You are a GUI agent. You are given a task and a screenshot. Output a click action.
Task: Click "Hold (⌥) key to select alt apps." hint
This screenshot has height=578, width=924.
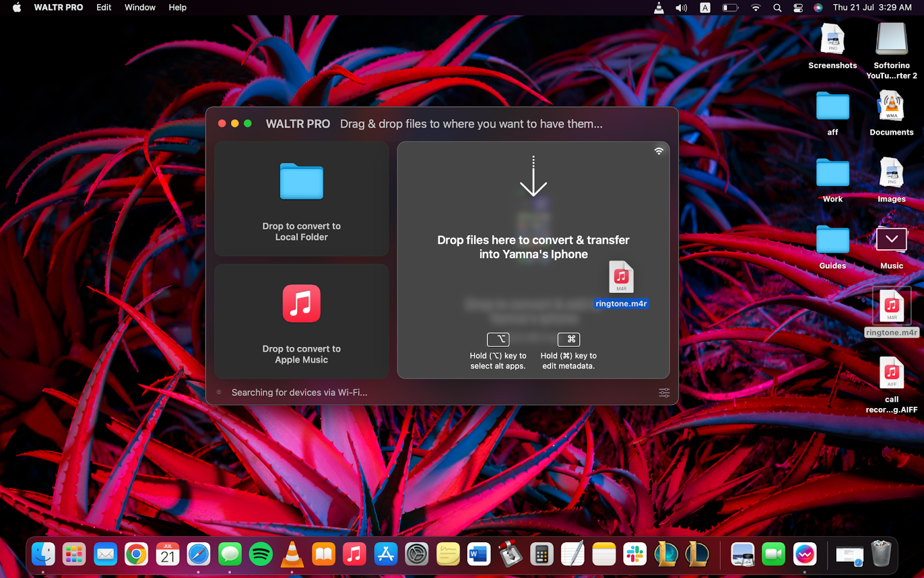(498, 361)
